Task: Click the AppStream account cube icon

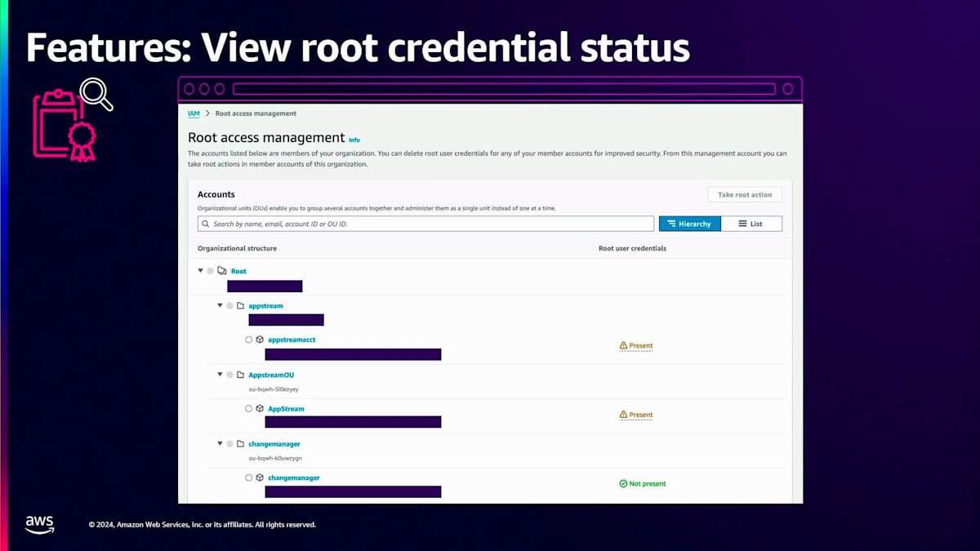Action: coord(260,408)
